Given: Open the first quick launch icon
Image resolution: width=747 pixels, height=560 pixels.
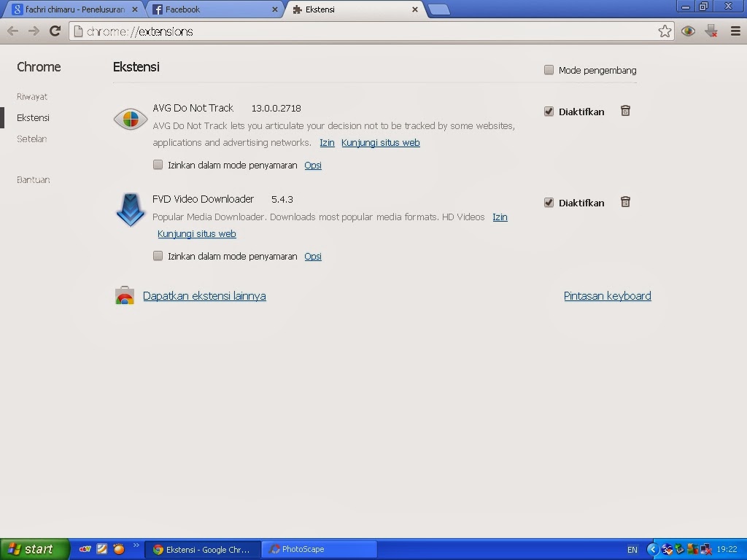Looking at the screenshot, I should click(x=85, y=549).
